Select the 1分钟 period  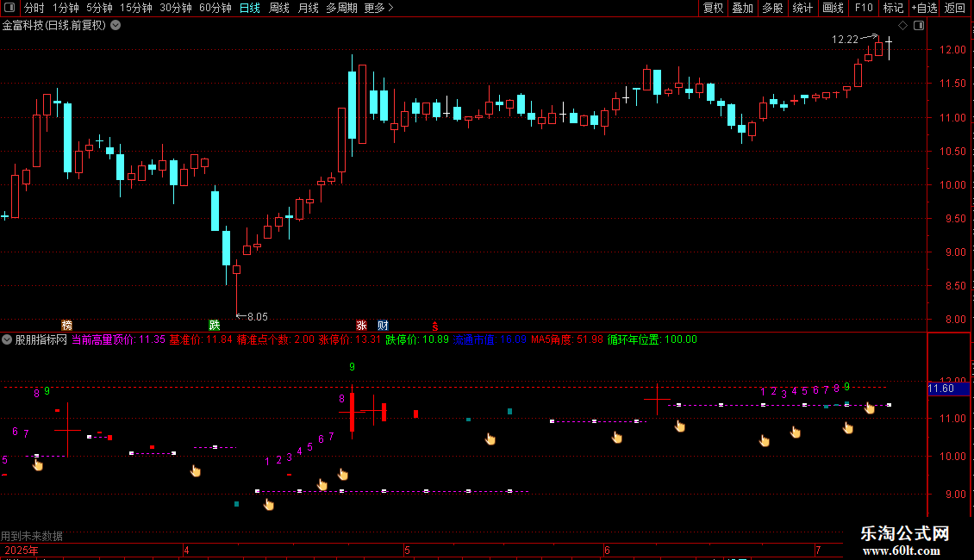pos(66,8)
